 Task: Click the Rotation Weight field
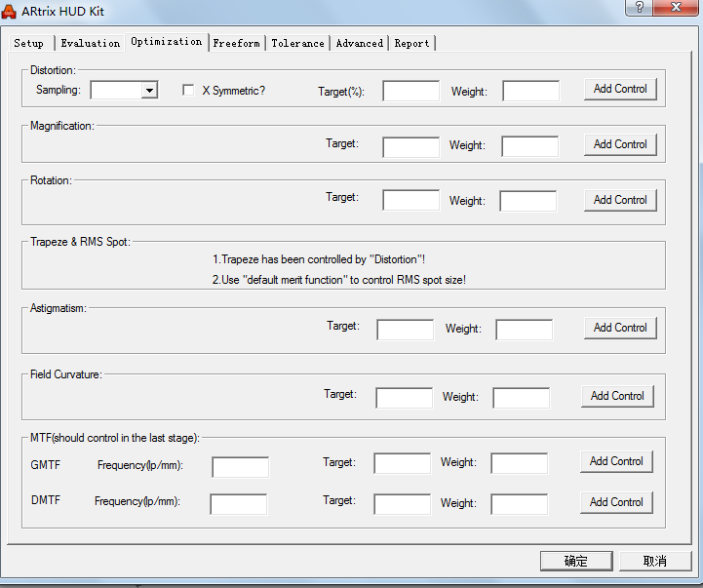[x=528, y=201]
